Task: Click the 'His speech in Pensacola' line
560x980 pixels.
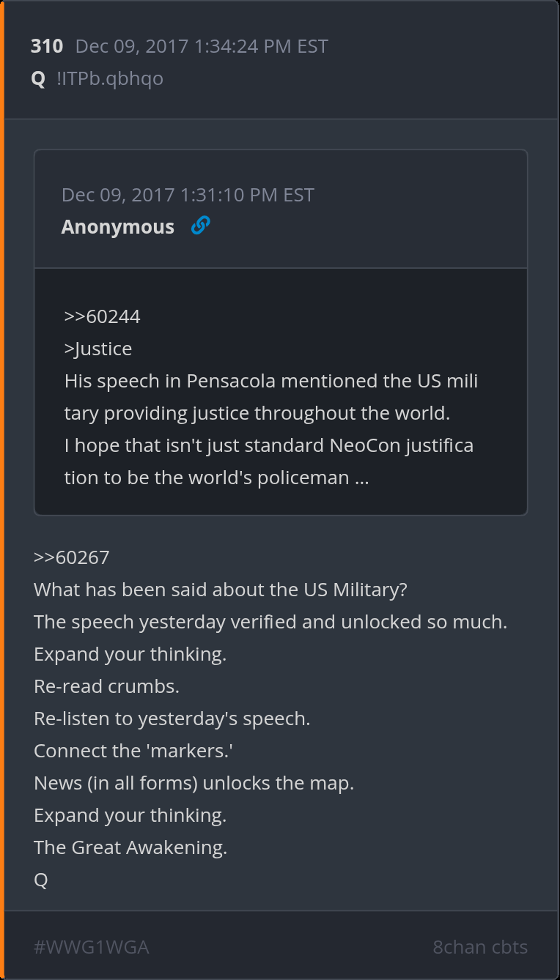Action: pos(271,381)
